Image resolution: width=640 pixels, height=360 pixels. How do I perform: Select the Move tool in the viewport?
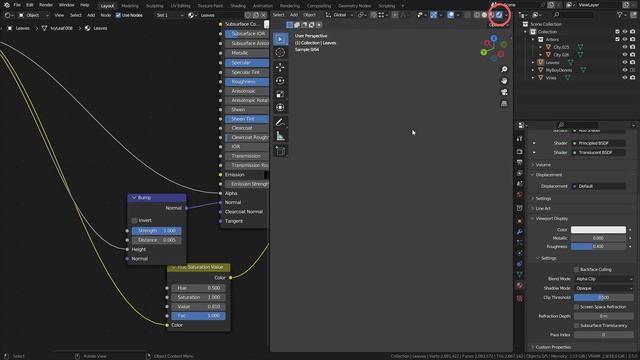280,67
